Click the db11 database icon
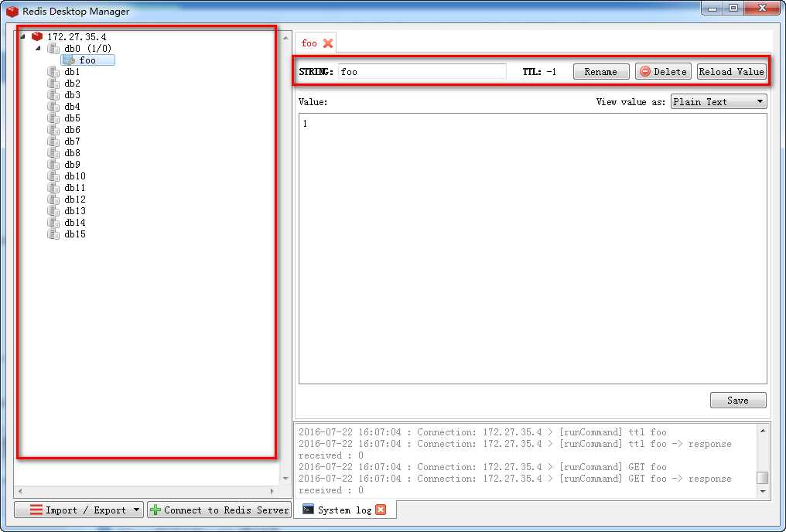 53,187
